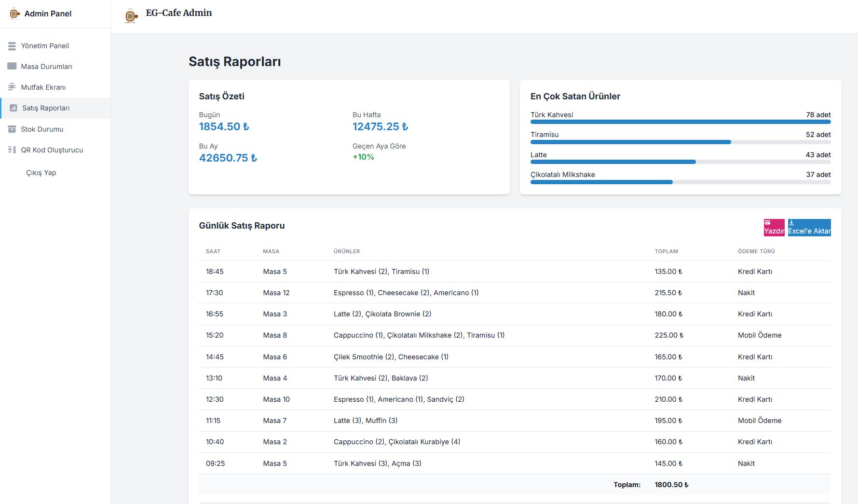Click the Yönetim Paneli sidebar icon

click(x=12, y=46)
